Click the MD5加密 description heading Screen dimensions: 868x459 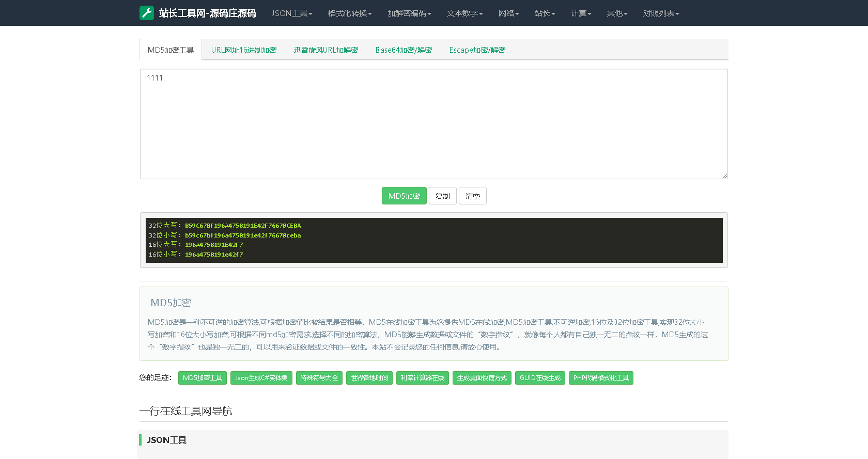click(x=171, y=303)
